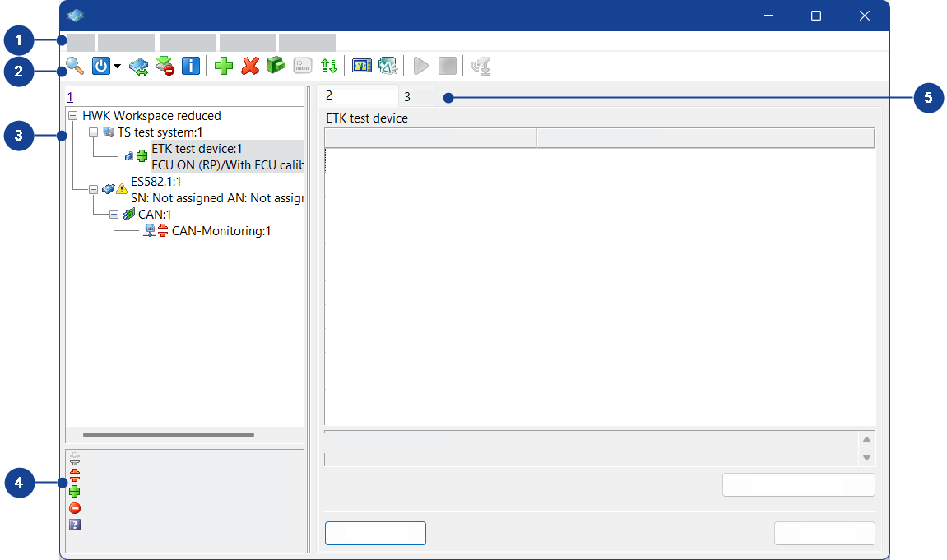The width and height of the screenshot is (947, 560).
Task: Select tab 2 in right panel
Action: (330, 95)
